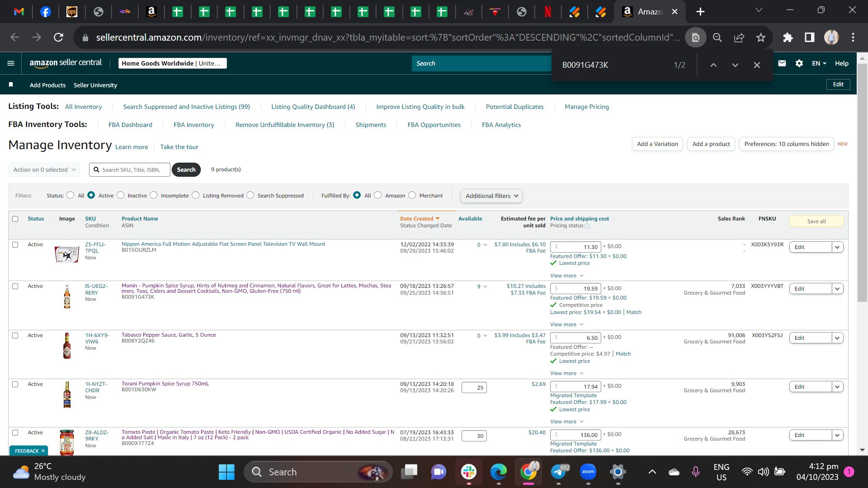Open the messages envelope icon

click(782, 63)
